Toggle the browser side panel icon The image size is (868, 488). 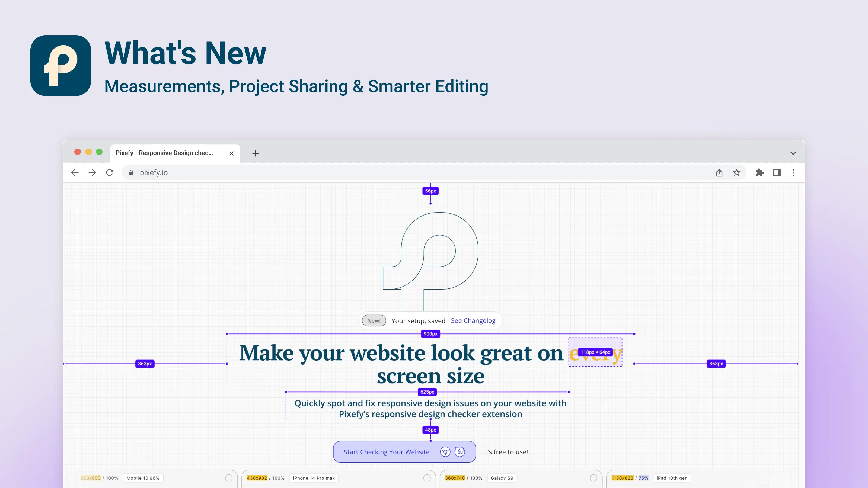[777, 172]
